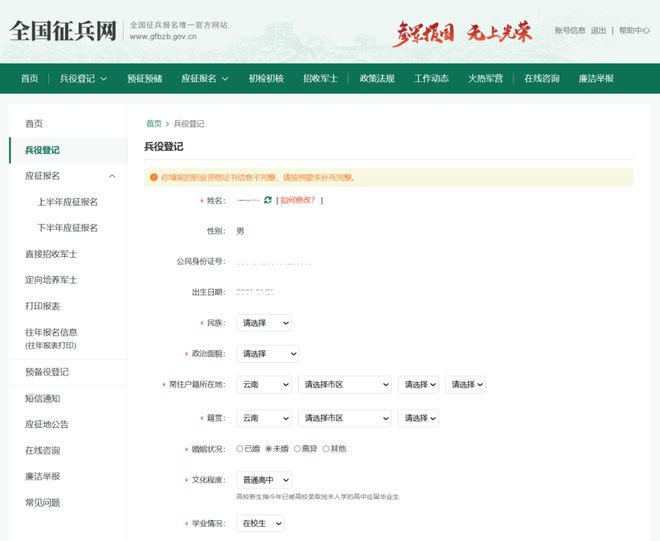Collapse the 应征报名 sidebar section
The width and height of the screenshot is (660, 541).
pos(111,176)
